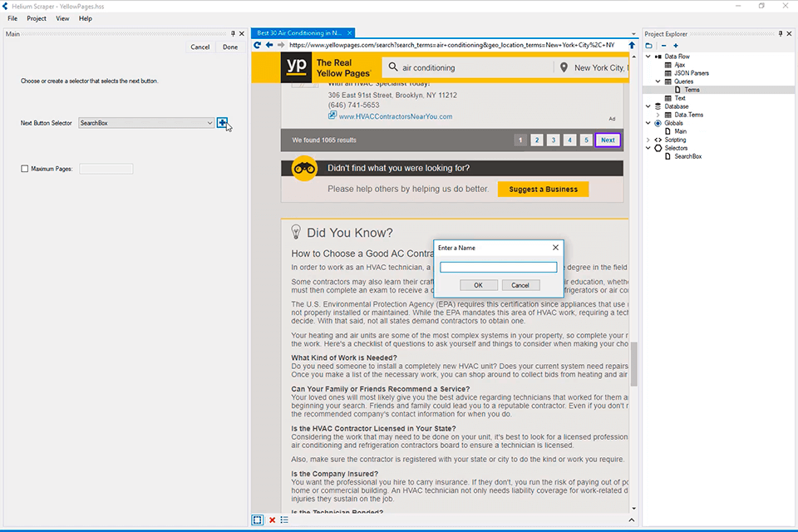Click the Next pagination button
The width and height of the screenshot is (798, 532).
[x=608, y=140]
